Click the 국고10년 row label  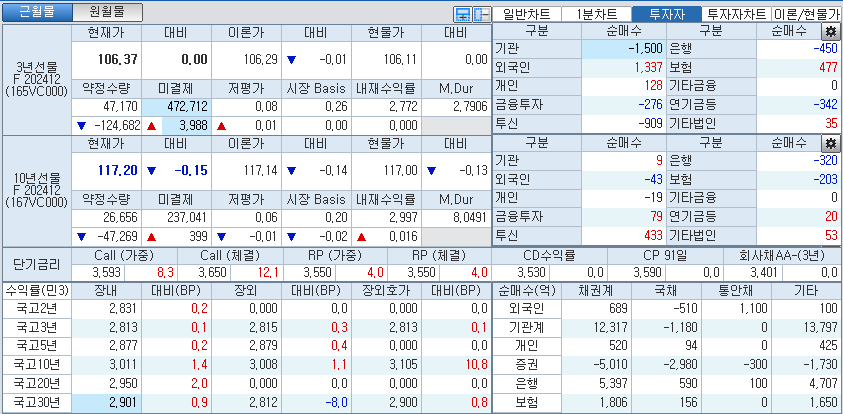37,365
